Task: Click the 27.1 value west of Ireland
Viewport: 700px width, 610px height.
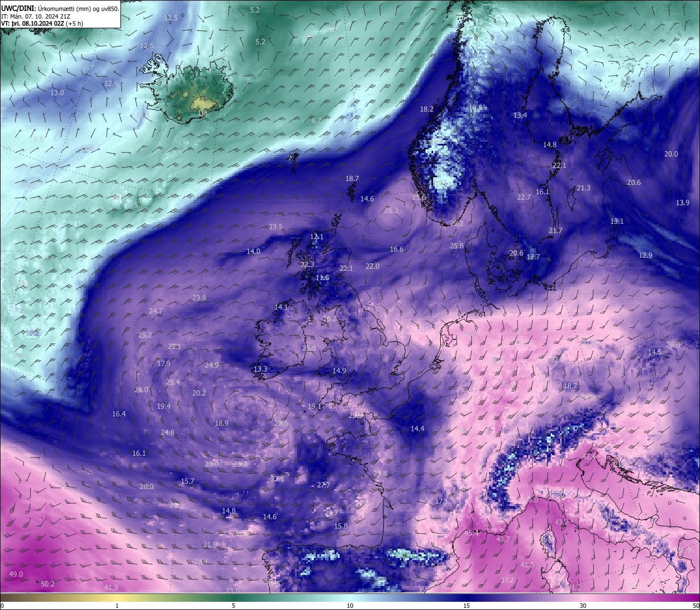Action: [174, 346]
